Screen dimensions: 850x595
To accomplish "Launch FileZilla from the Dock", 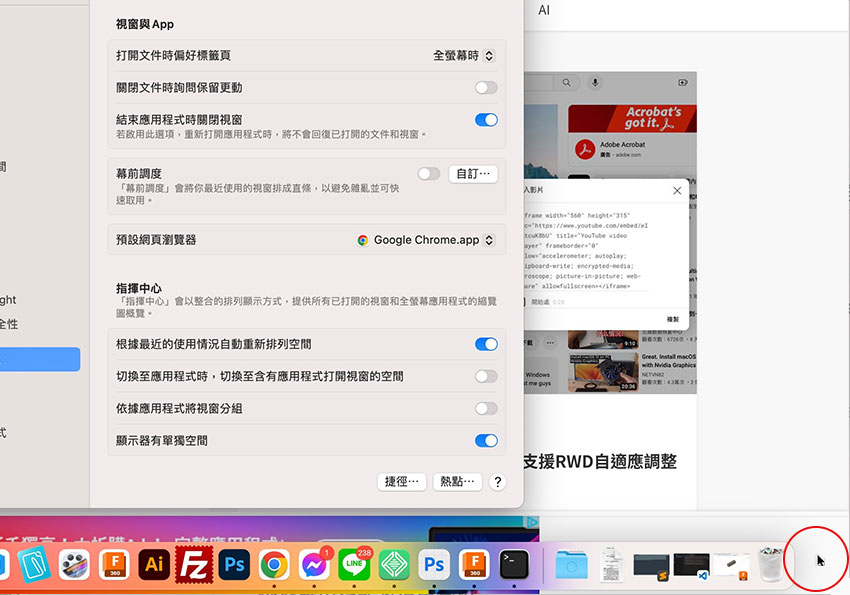I will (x=193, y=565).
